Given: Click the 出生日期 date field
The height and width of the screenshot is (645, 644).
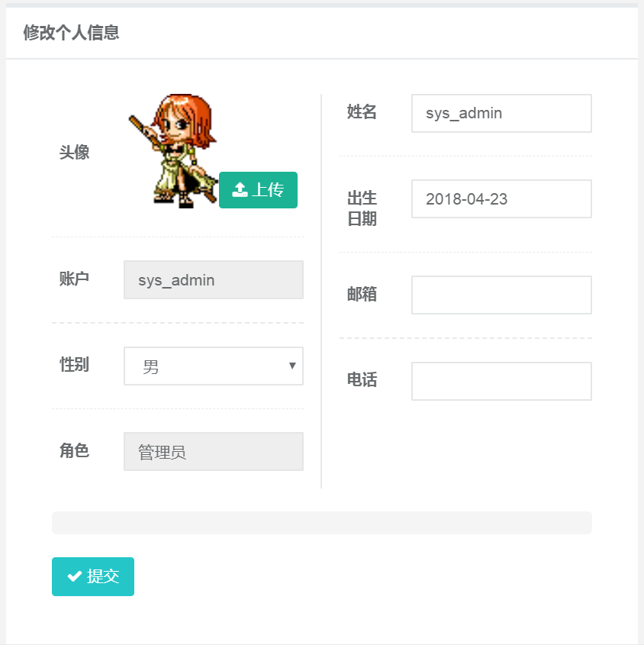Looking at the screenshot, I should coord(501,199).
